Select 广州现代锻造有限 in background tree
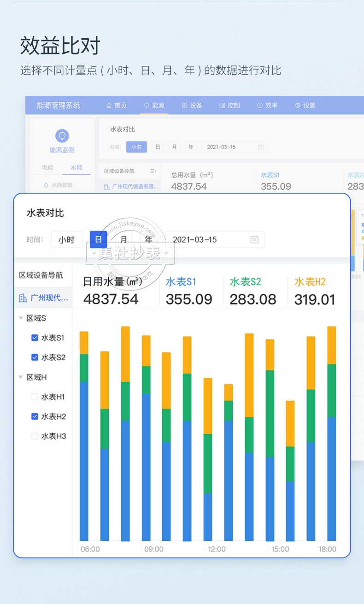 point(131,187)
